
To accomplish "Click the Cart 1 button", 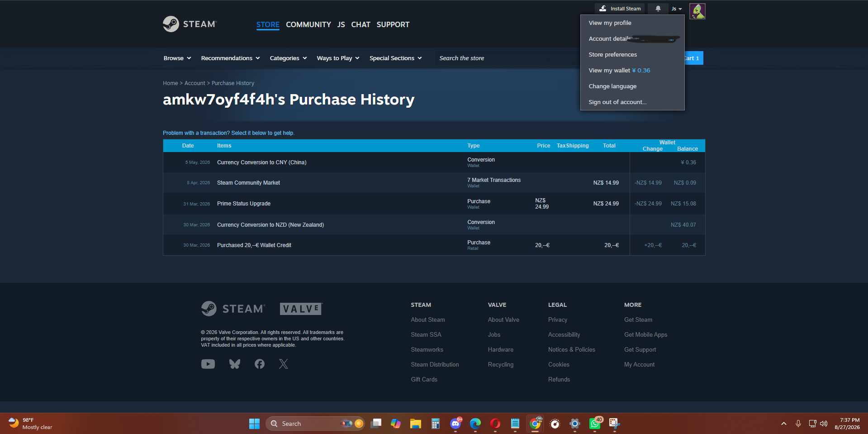I will coord(693,58).
